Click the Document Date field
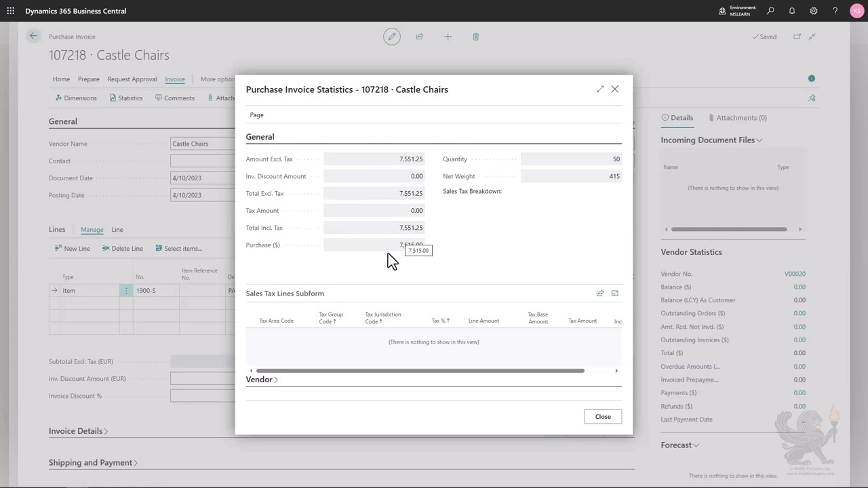This screenshot has height=488, width=868. [203, 178]
